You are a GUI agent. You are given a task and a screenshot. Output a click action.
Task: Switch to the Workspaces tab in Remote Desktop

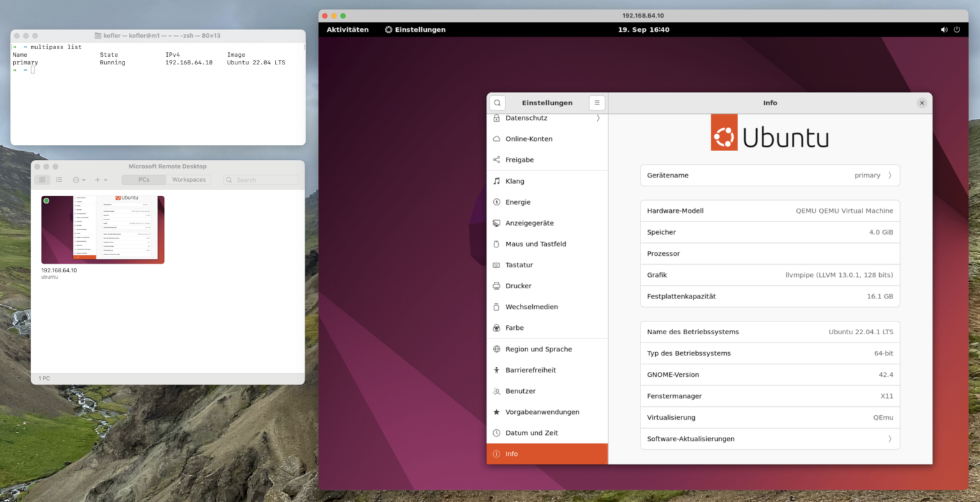(x=189, y=179)
